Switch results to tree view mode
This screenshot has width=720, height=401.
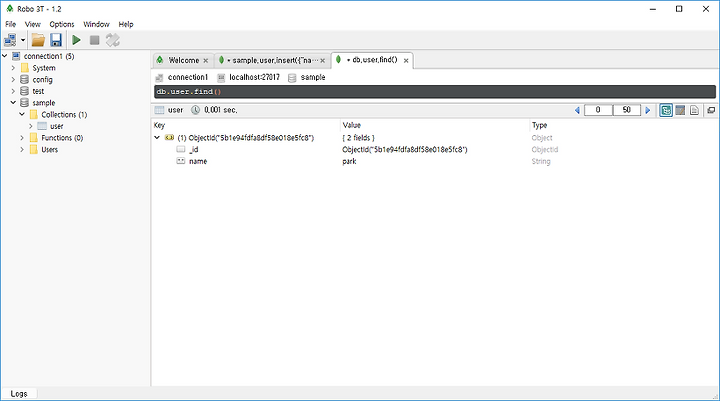666,110
